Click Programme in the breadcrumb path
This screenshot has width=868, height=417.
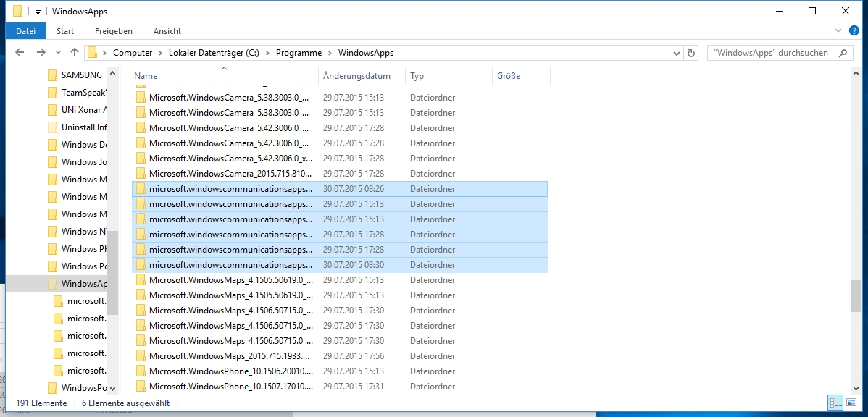[299, 53]
